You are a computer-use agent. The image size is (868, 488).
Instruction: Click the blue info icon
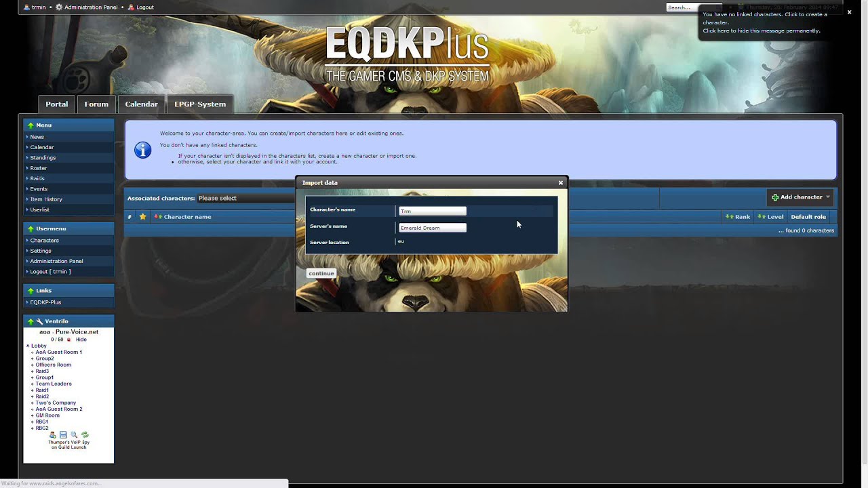click(142, 150)
